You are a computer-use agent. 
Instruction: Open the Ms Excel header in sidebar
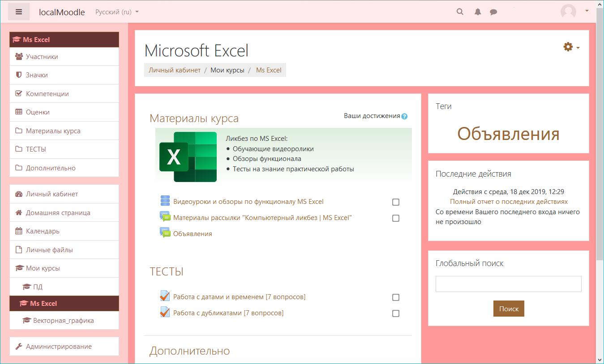pyautogui.click(x=64, y=39)
